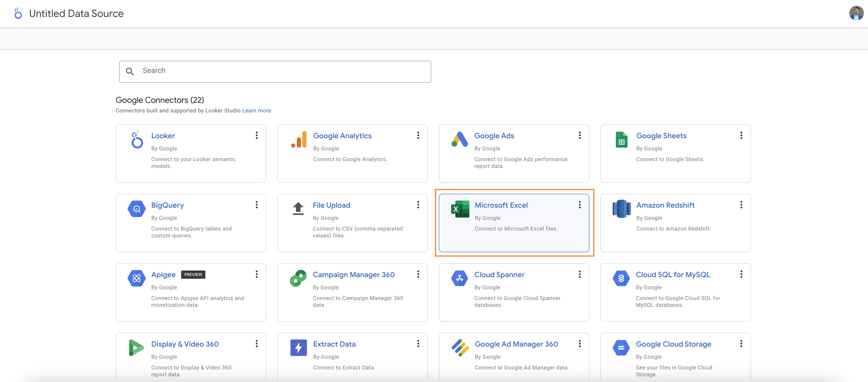Click "Connect to Amazon Redshift." description
The height and width of the screenshot is (382, 868).
(673, 229)
